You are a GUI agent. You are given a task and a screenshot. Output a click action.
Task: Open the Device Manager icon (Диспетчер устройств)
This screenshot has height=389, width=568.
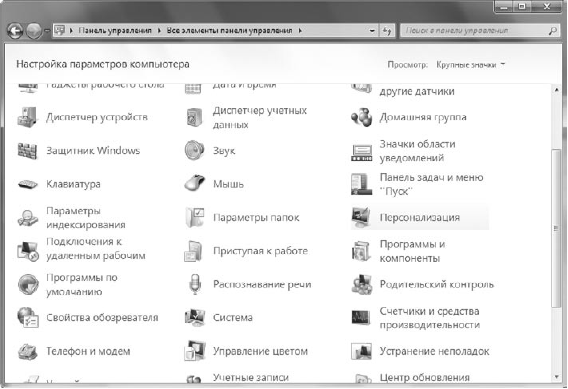[28, 117]
